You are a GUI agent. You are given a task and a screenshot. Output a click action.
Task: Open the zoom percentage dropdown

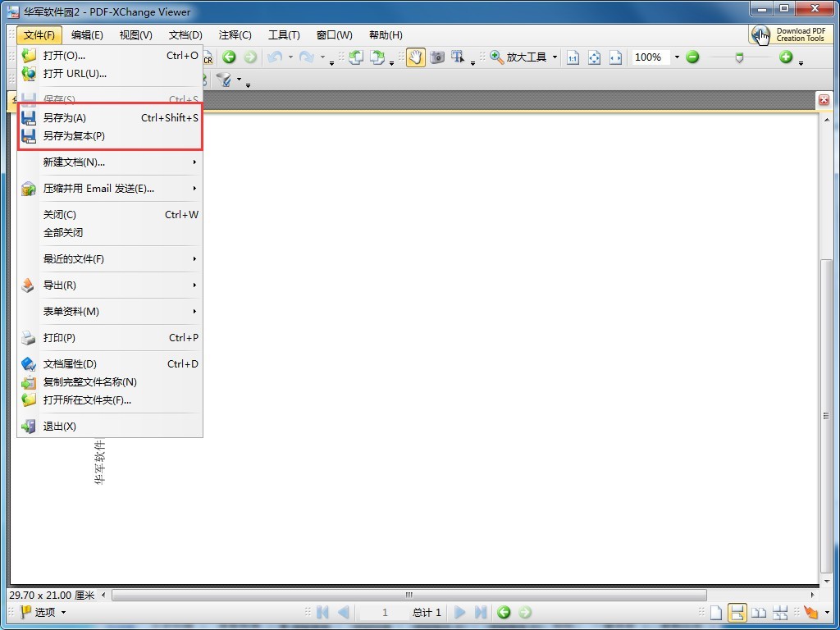tap(677, 57)
